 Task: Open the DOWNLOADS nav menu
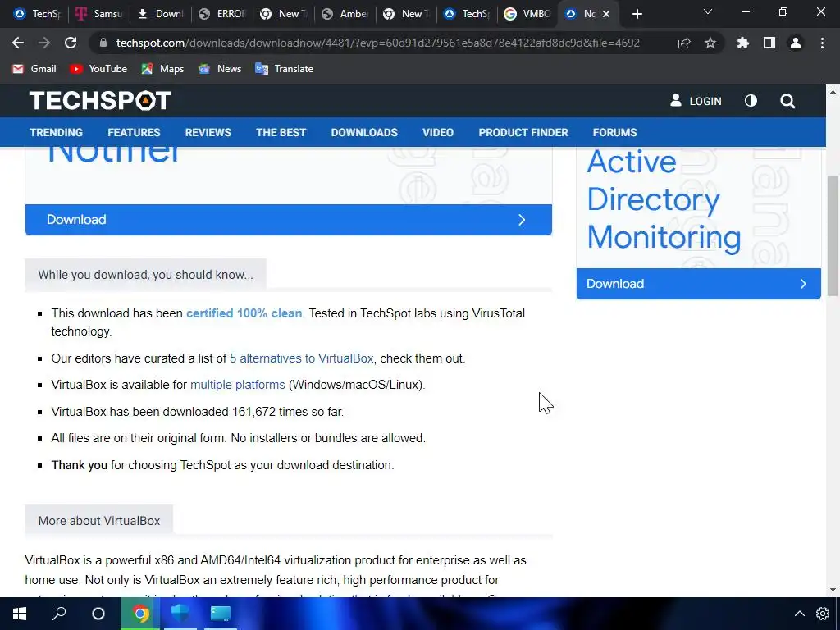pos(364,132)
